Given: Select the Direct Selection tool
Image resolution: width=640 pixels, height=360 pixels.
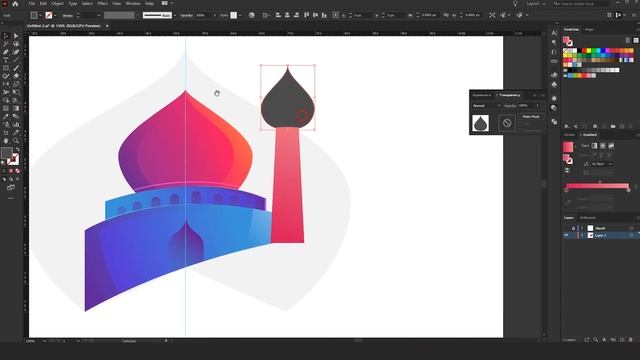Looking at the screenshot, I should pyautogui.click(x=16, y=36).
